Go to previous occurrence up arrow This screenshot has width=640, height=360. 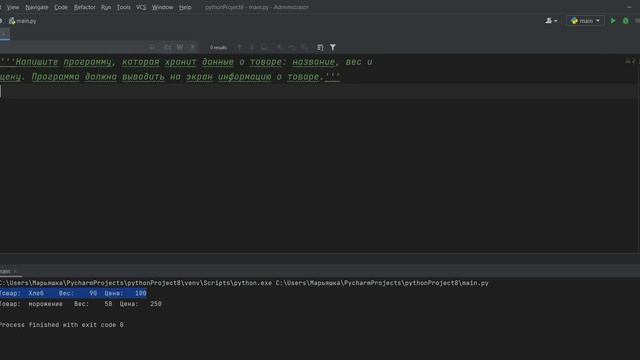[x=240, y=47]
